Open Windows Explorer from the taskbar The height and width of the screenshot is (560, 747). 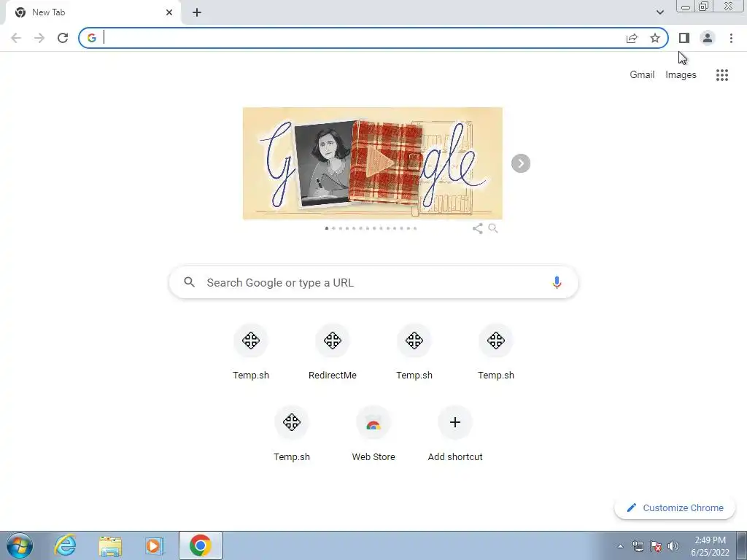(110, 545)
